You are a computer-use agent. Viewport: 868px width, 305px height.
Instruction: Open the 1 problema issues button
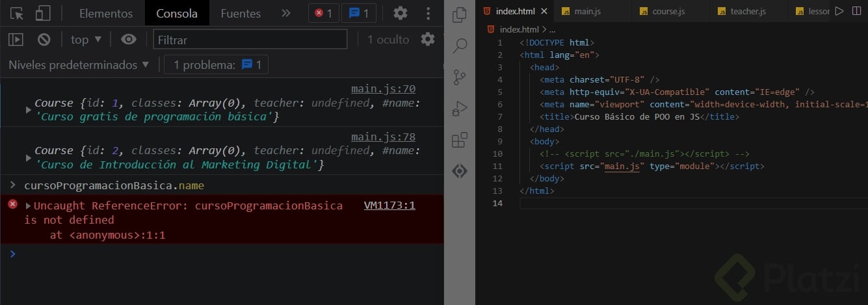[216, 65]
